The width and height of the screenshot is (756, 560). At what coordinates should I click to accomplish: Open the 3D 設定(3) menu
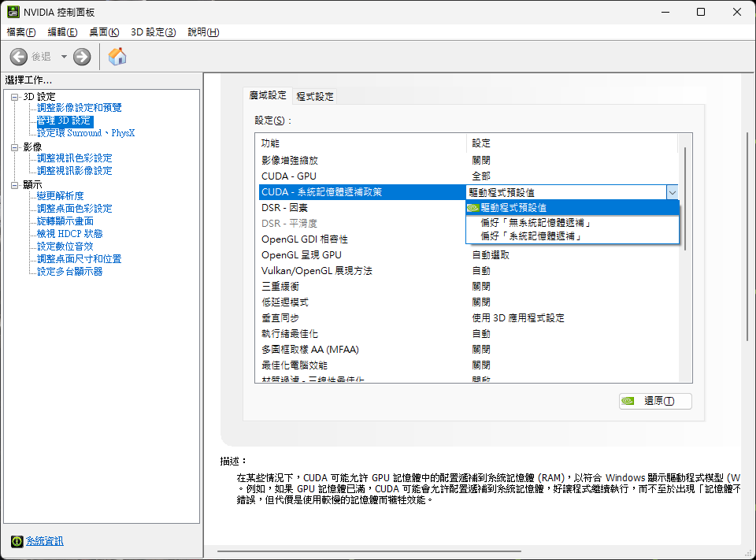(x=154, y=32)
